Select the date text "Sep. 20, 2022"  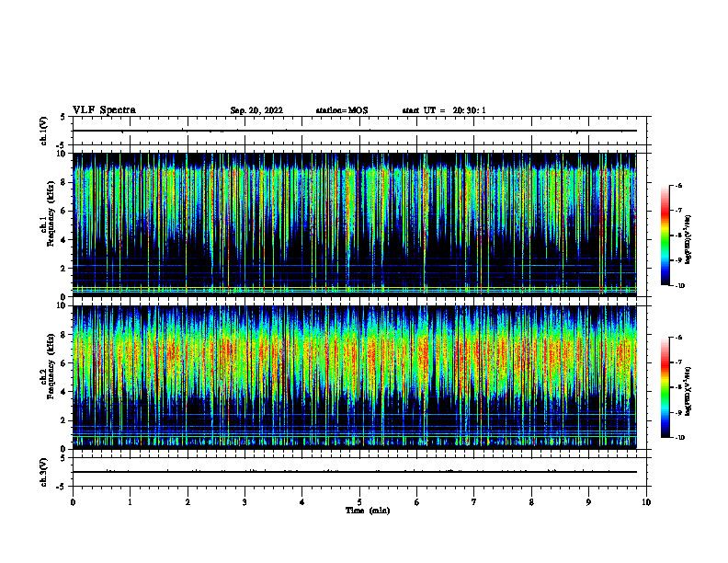(256, 110)
